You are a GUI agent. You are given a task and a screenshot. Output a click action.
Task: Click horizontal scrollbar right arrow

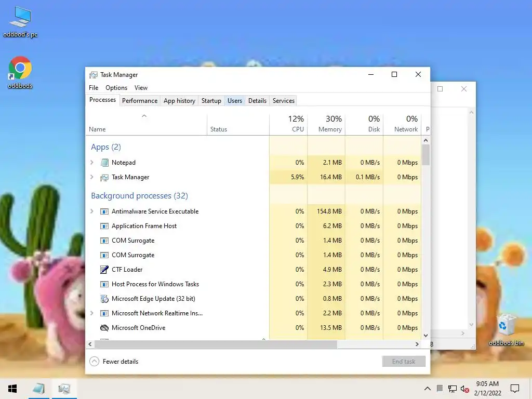[x=417, y=344]
